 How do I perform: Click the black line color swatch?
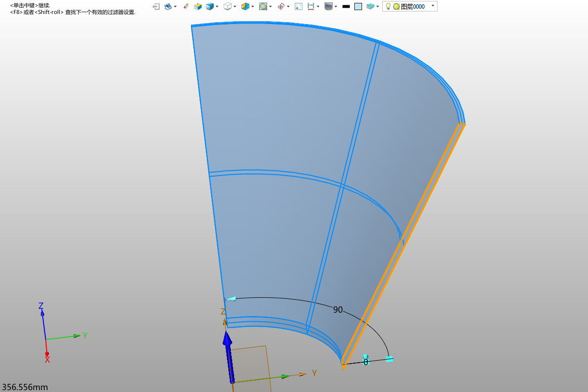click(x=346, y=7)
